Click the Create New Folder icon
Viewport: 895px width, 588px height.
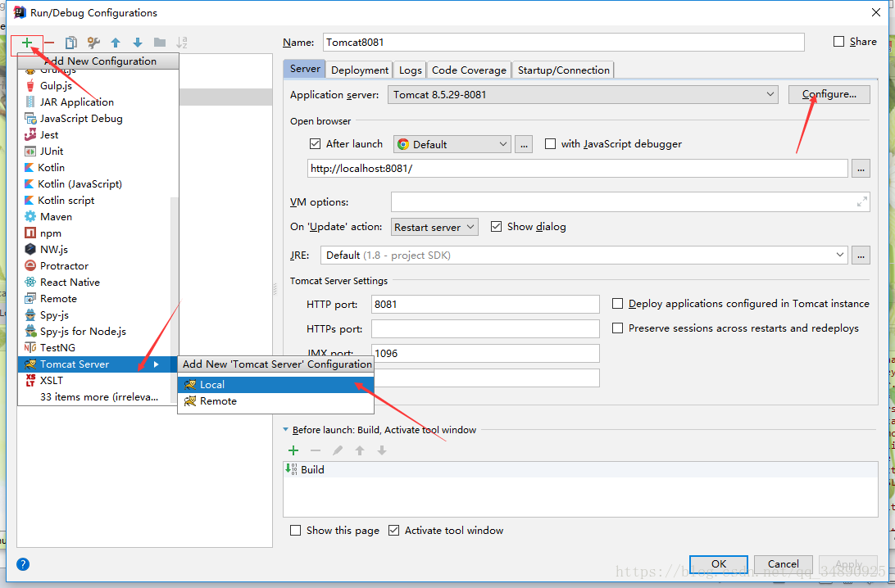pyautogui.click(x=160, y=43)
